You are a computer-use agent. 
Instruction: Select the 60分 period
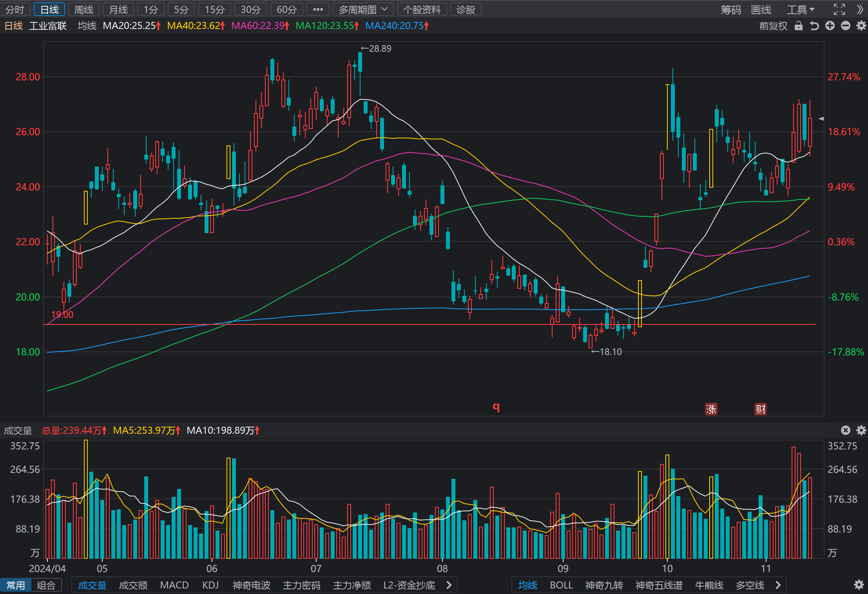(287, 9)
